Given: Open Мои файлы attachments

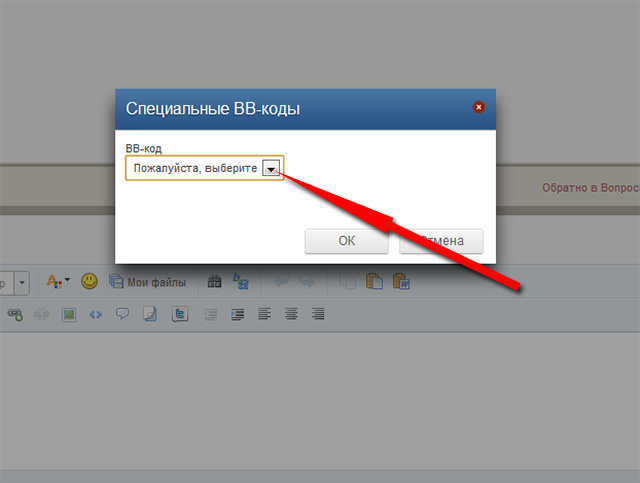Looking at the screenshot, I should click(147, 282).
